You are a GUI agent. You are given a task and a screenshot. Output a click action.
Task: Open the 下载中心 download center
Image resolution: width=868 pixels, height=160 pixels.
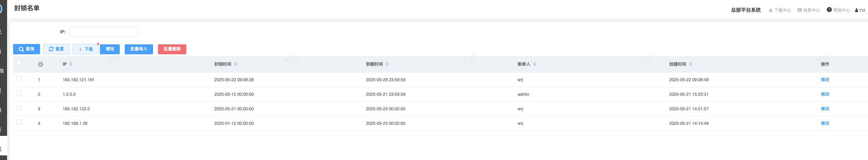click(780, 10)
